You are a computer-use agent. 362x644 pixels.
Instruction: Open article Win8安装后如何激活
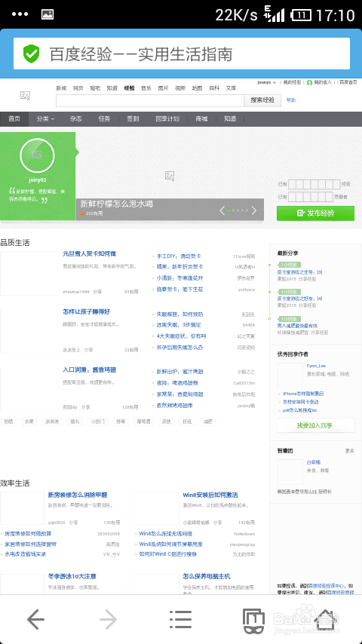coord(210,495)
